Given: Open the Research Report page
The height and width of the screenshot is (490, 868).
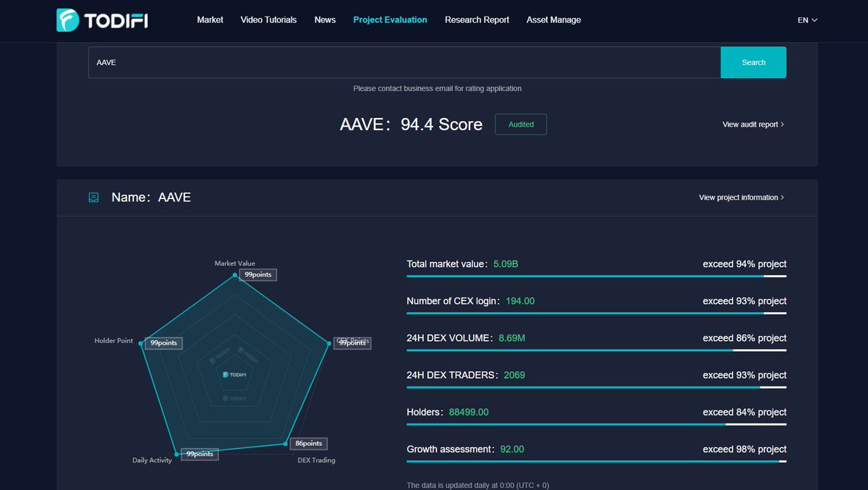Looking at the screenshot, I should 477,20.
